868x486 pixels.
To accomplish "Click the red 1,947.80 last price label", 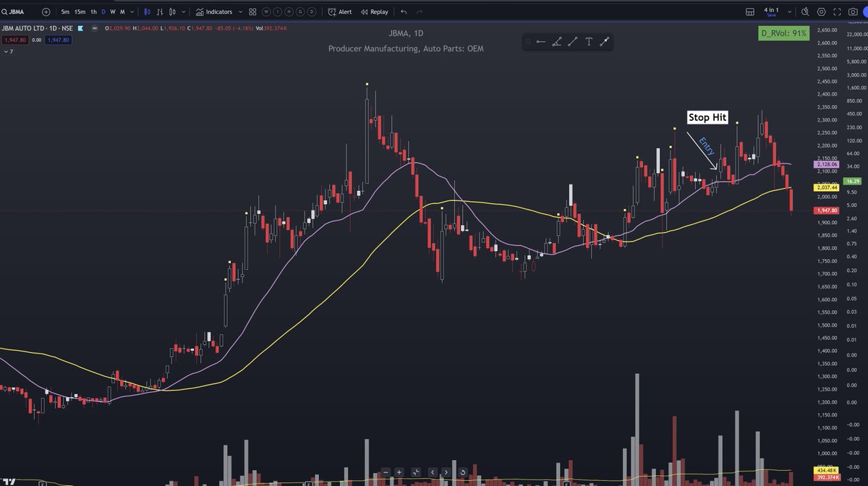I will pyautogui.click(x=827, y=210).
